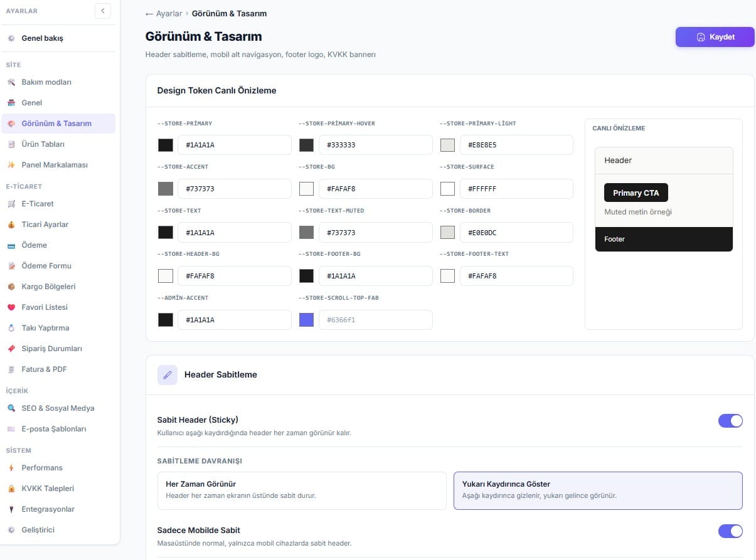Viewport: 756px width, 560px height.
Task: Save changes with the Kaydet button
Action: 715,37
